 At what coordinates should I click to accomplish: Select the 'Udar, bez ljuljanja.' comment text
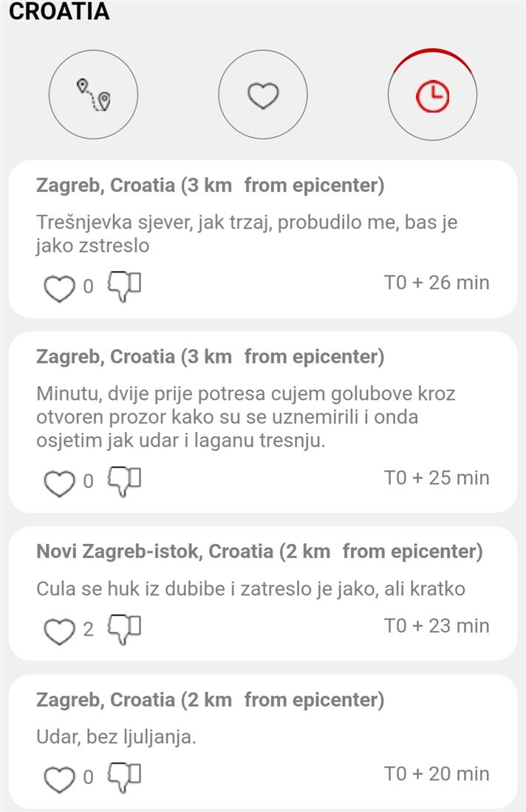tap(116, 737)
